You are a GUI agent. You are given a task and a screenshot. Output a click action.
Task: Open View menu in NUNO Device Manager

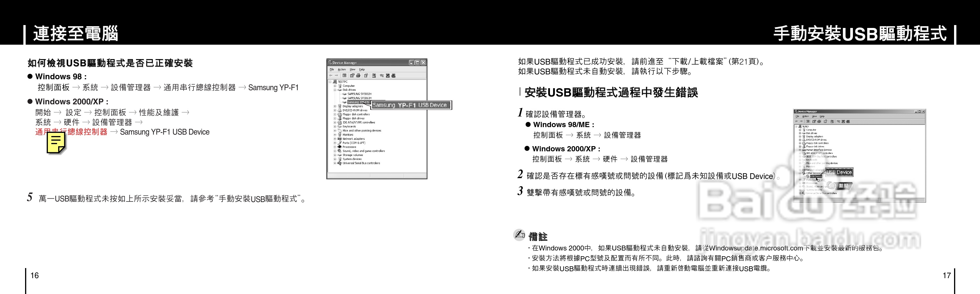(x=815, y=116)
